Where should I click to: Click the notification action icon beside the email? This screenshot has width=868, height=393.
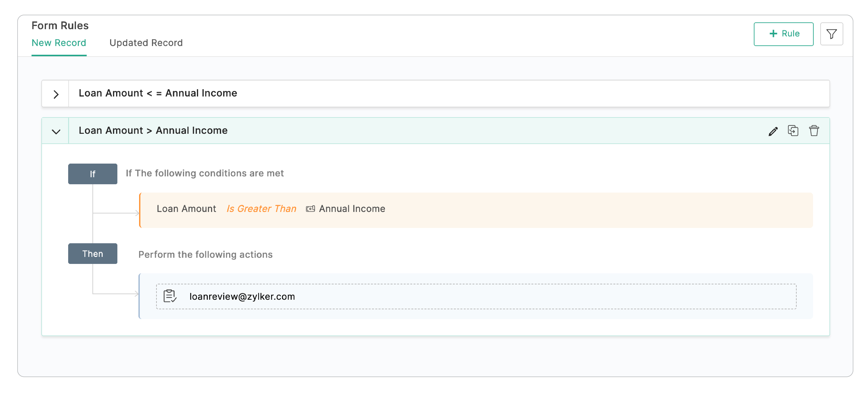(x=170, y=296)
